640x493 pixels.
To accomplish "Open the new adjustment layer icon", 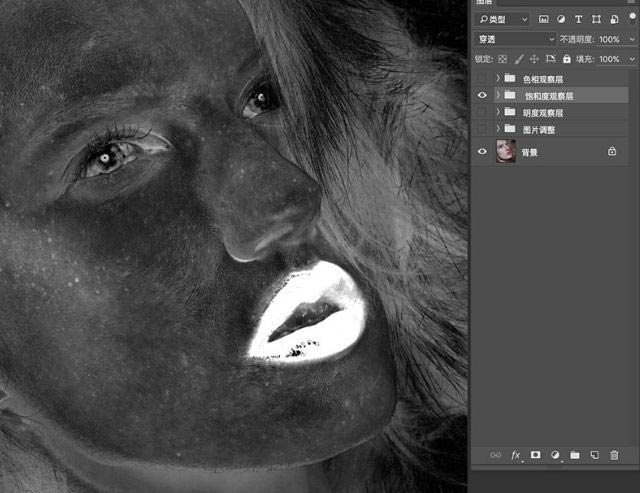I will tap(555, 455).
